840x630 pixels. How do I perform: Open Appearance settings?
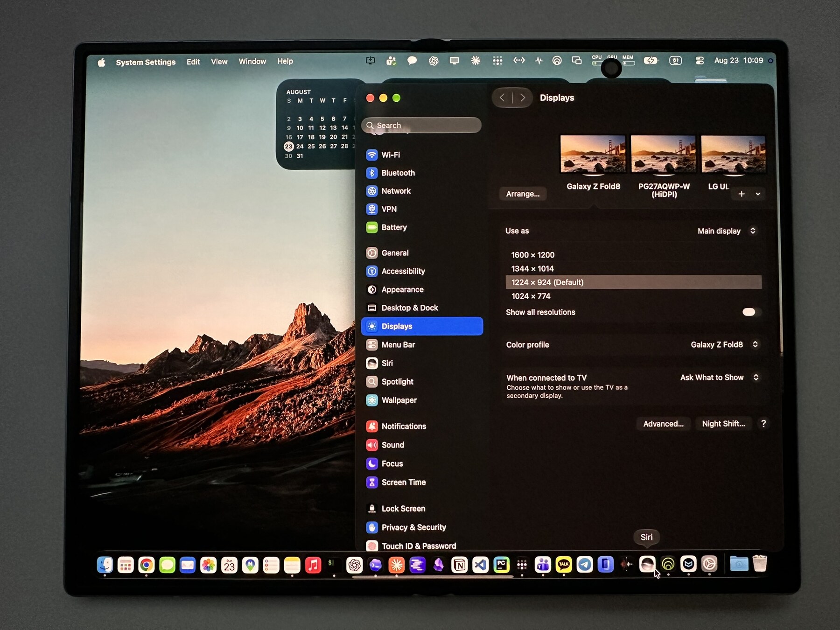(x=422, y=290)
